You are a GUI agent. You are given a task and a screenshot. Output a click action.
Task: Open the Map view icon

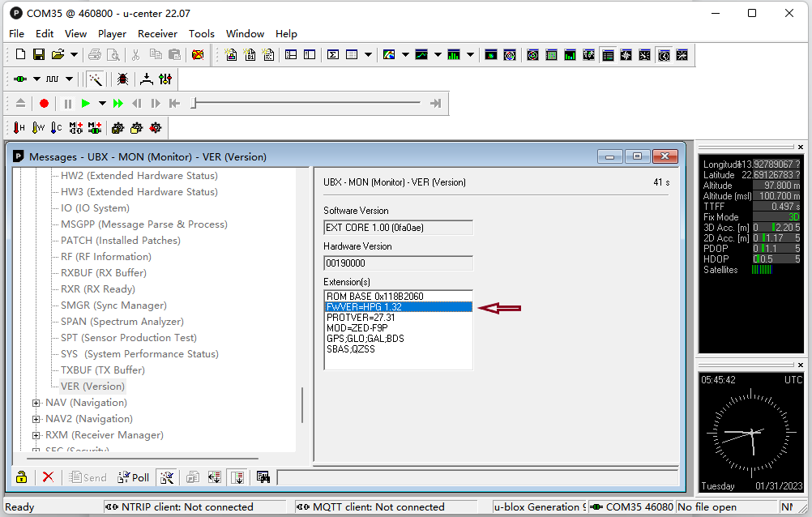pyautogui.click(x=389, y=54)
